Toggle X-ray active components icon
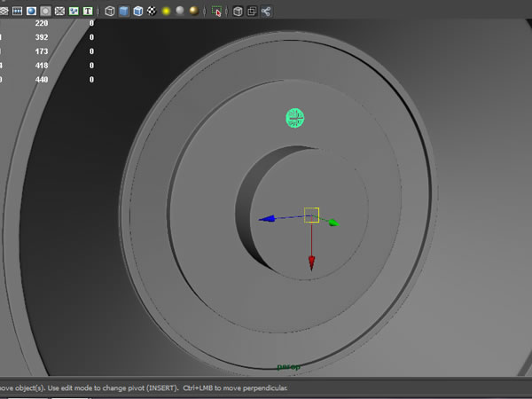The height and width of the screenshot is (399, 532). (x=252, y=12)
